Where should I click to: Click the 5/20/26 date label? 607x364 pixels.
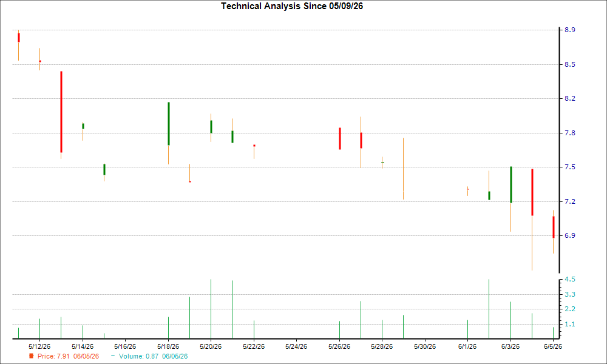click(211, 346)
